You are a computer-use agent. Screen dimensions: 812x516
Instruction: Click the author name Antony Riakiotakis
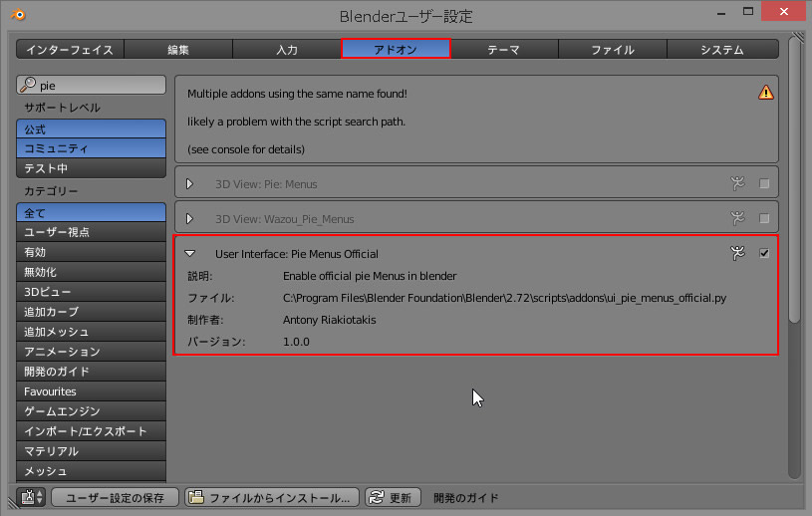pos(330,320)
